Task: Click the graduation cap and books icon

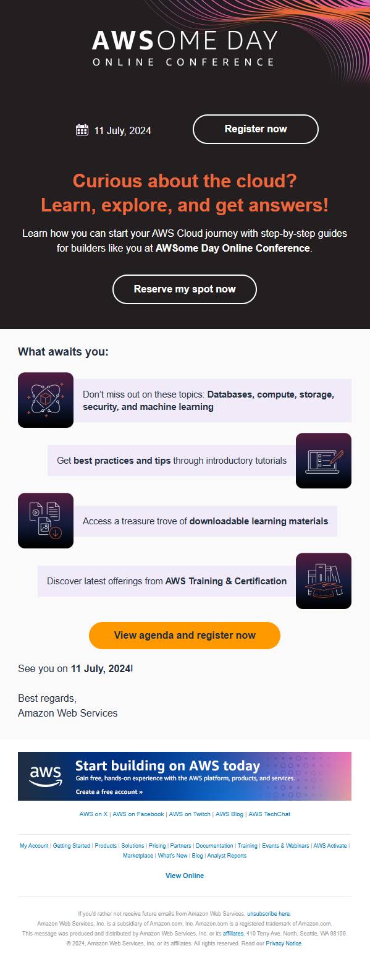Action: coord(324,581)
